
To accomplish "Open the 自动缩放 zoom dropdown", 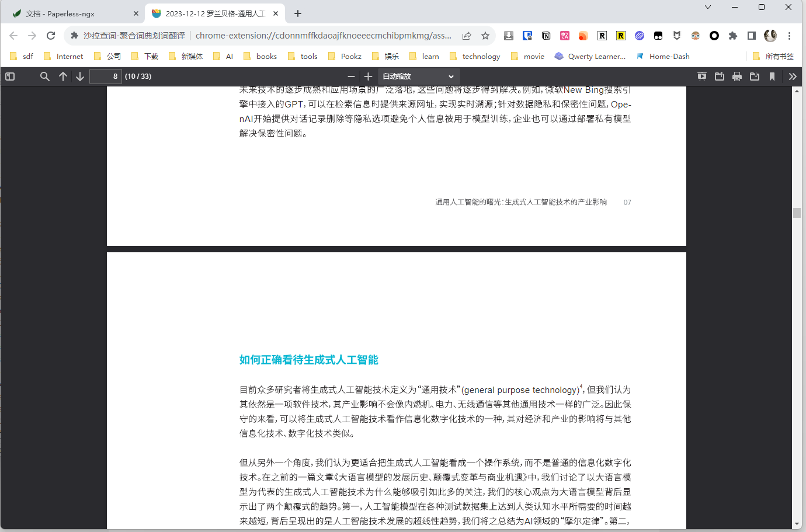I will 419,77.
